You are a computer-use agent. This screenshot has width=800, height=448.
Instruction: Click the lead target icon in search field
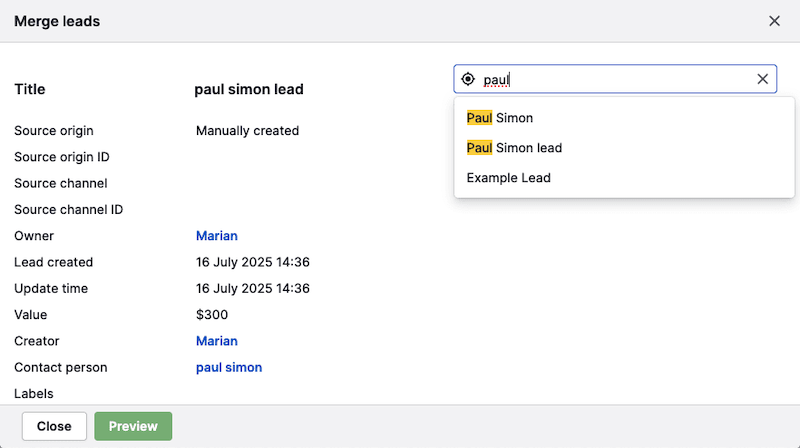click(468, 79)
